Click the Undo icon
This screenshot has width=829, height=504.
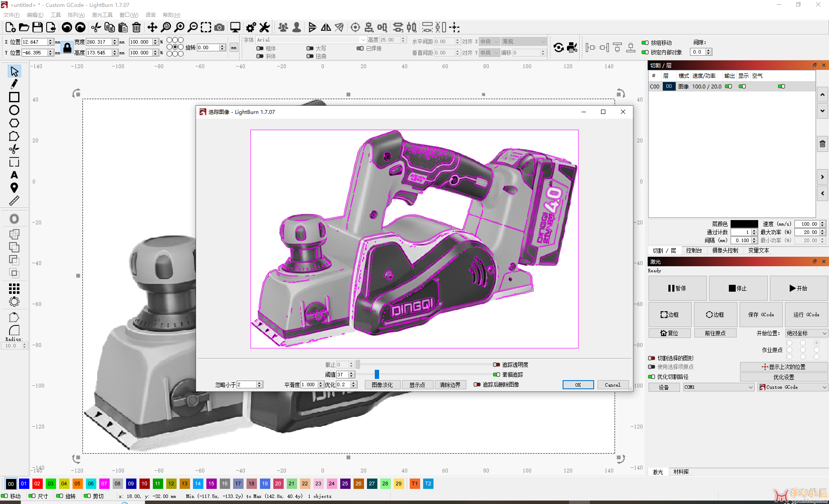point(66,28)
